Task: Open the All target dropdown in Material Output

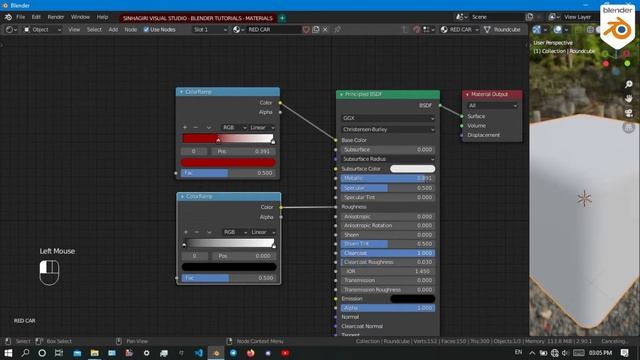Action: [492, 105]
